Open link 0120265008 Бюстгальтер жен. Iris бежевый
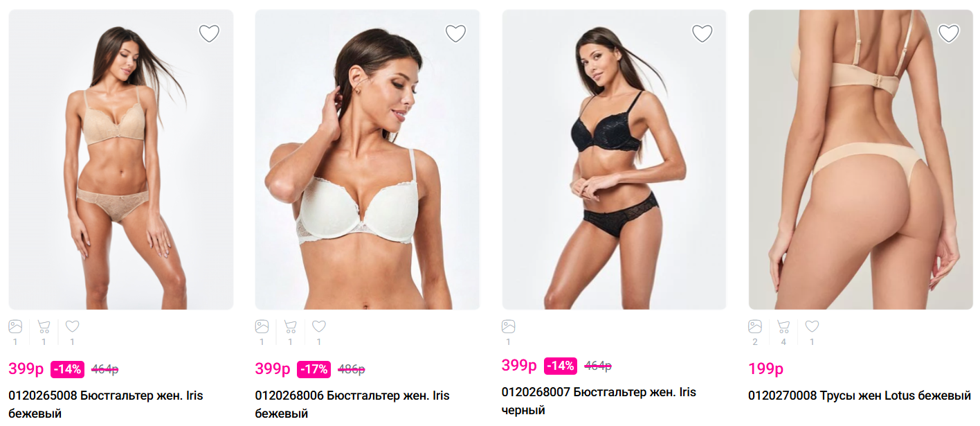980x426 pixels. (105, 405)
